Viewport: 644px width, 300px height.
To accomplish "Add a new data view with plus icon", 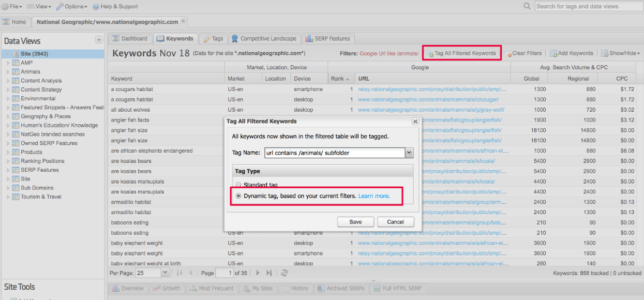I will (99, 40).
